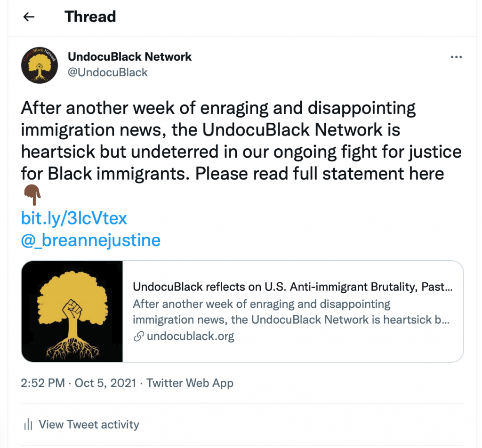Click the UndocuBlack Network display name
This screenshot has width=482, height=448.
click(129, 57)
